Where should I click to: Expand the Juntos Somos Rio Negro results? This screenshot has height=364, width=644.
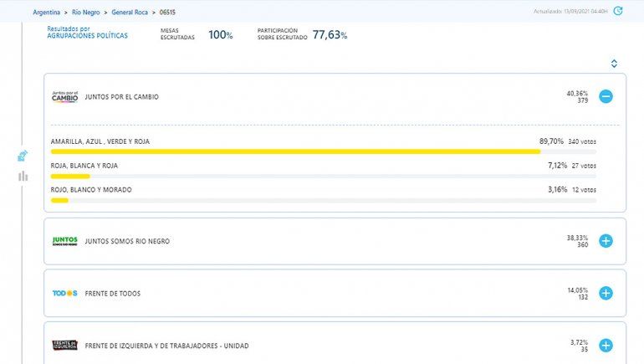tap(606, 241)
